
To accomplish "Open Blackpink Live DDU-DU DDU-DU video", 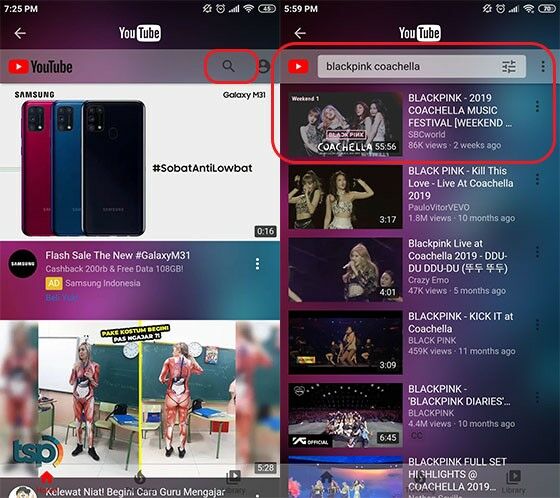I will point(458,256).
